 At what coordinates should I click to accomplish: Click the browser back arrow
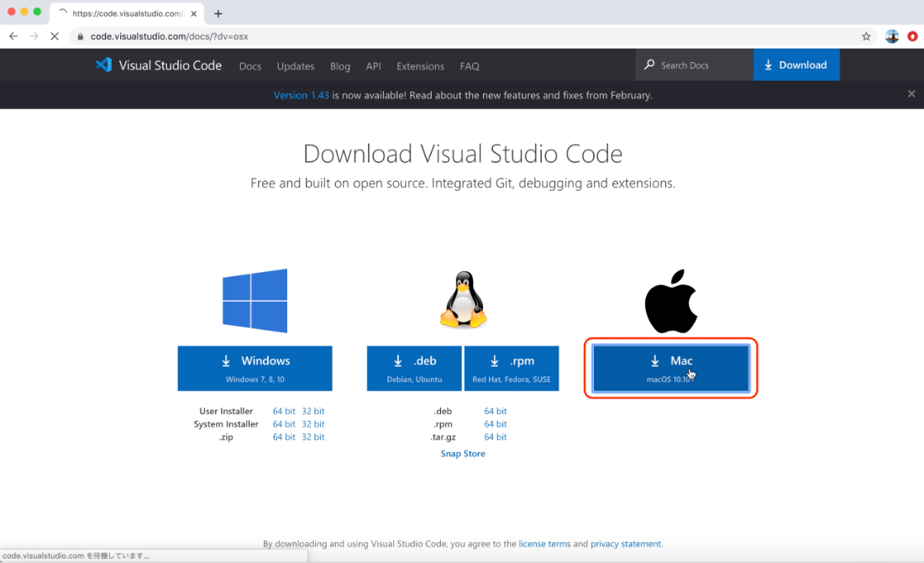[x=13, y=36]
